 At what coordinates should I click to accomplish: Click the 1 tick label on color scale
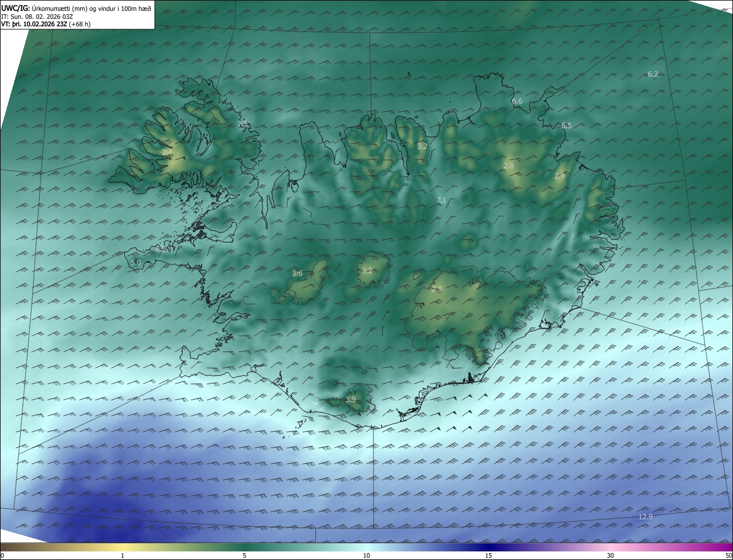(x=123, y=555)
